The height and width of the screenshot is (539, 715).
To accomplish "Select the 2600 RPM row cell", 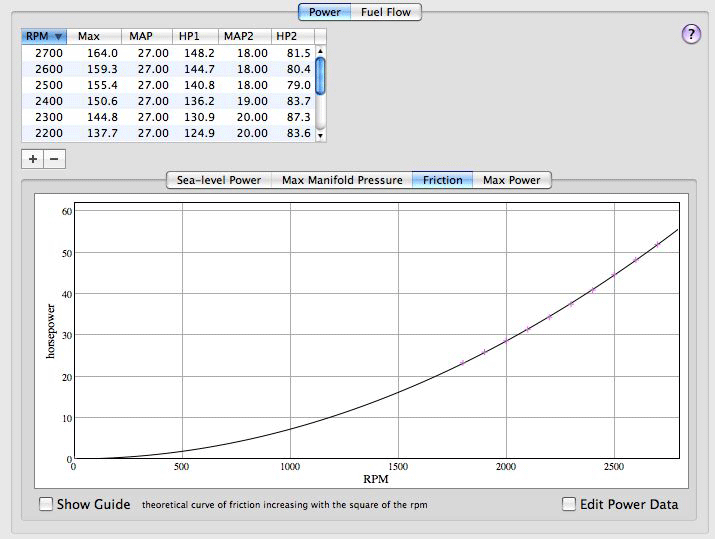I will pyautogui.click(x=49, y=69).
